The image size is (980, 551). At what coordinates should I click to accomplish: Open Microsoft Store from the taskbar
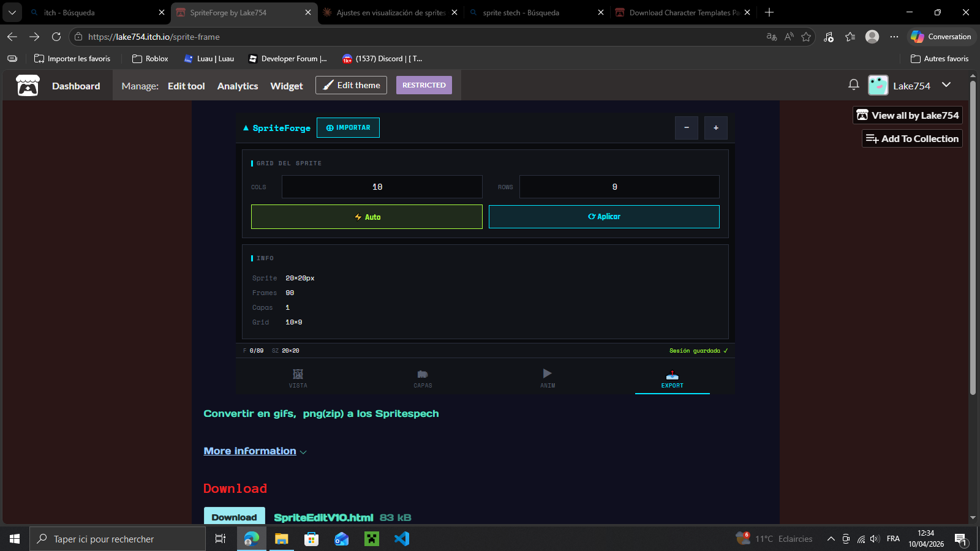click(x=312, y=539)
